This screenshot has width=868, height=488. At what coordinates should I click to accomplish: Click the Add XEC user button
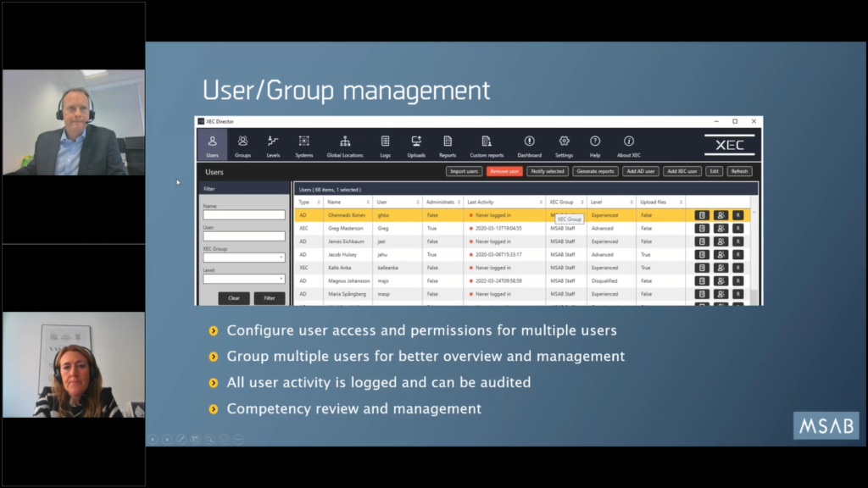[682, 171]
